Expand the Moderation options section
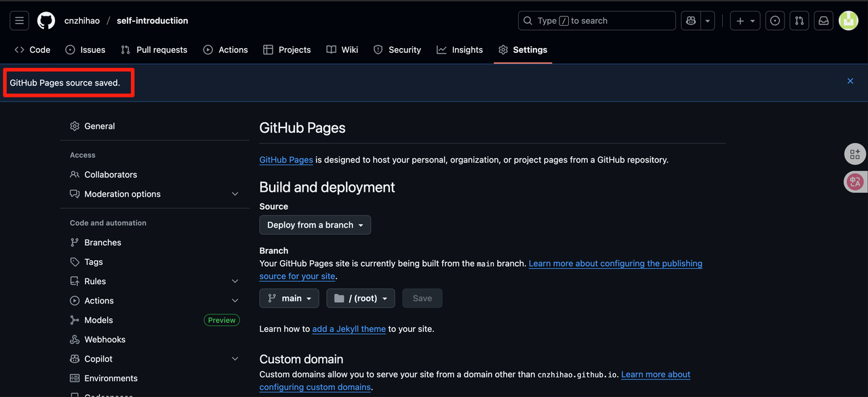868x397 pixels. (x=235, y=194)
